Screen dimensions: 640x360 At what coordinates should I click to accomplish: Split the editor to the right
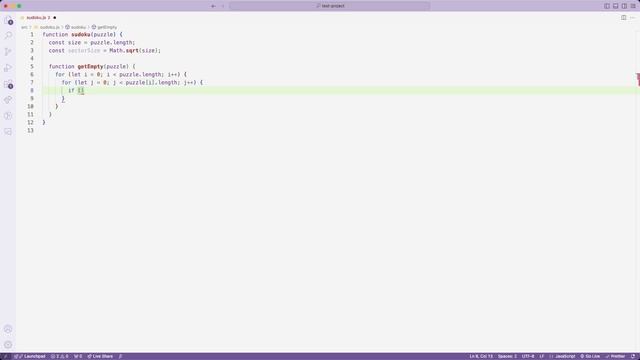pos(624,18)
